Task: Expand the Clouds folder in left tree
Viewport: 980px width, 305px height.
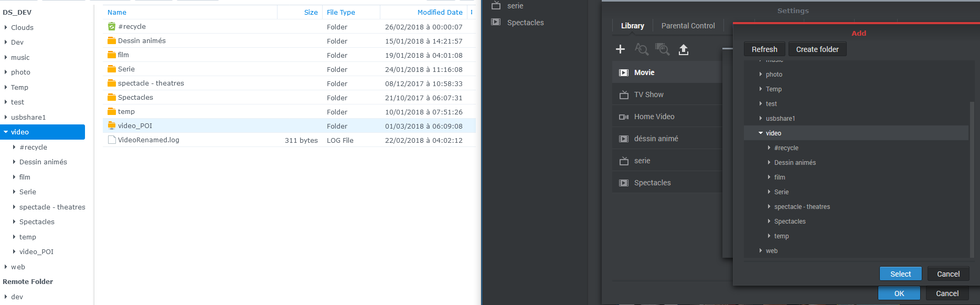Action: coord(6,27)
